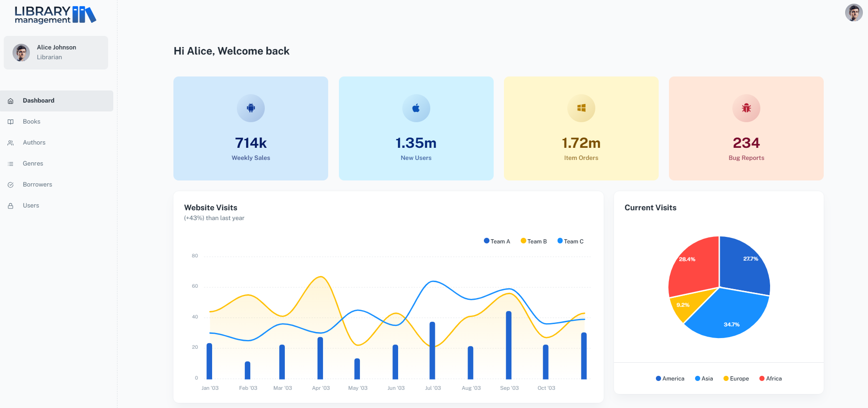Toggle Asia in the pie legend

[704, 379]
